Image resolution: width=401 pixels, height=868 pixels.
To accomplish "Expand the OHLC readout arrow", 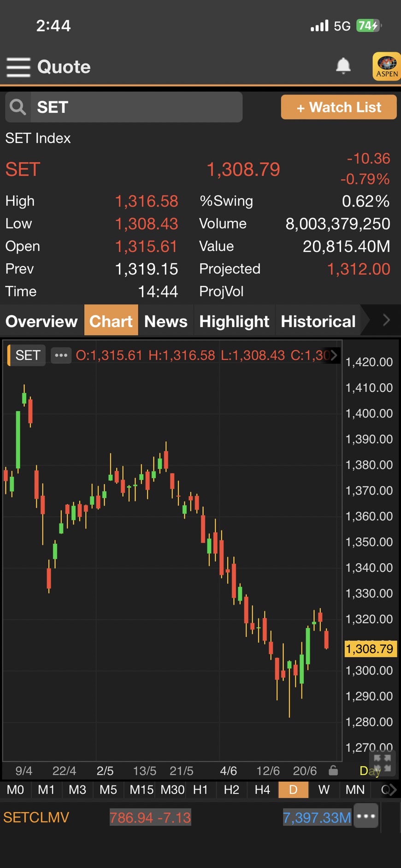I will 334,355.
